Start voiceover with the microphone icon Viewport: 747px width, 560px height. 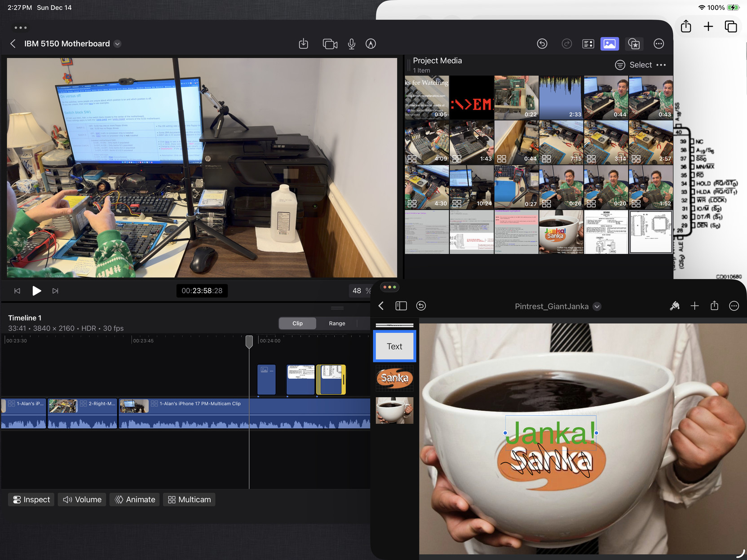coord(352,44)
